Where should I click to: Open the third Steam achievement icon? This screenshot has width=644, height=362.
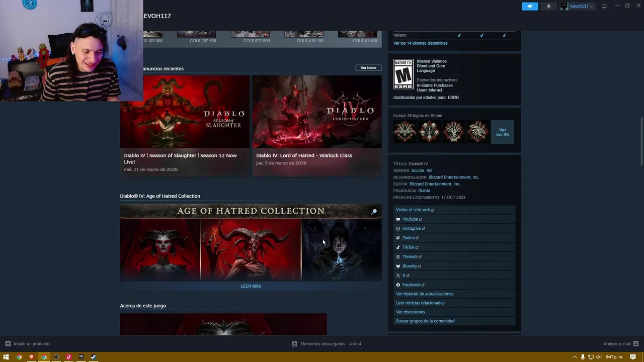click(x=453, y=132)
